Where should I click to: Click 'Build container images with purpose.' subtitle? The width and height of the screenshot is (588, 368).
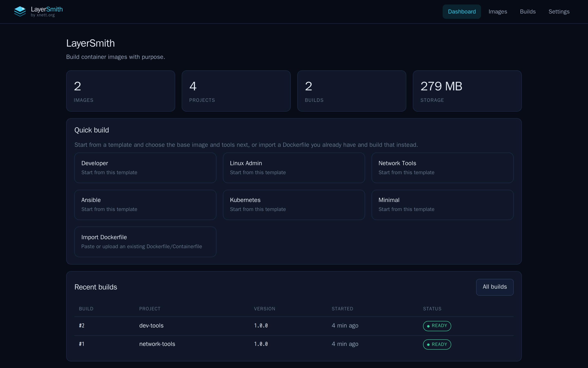point(116,57)
